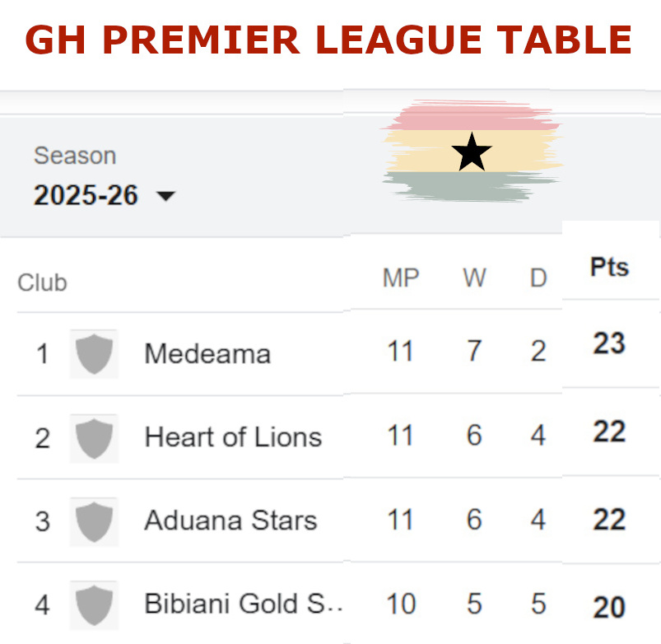Image resolution: width=661 pixels, height=644 pixels.
Task: Click Heart of Lions' shield crest icon
Action: pos(94,437)
